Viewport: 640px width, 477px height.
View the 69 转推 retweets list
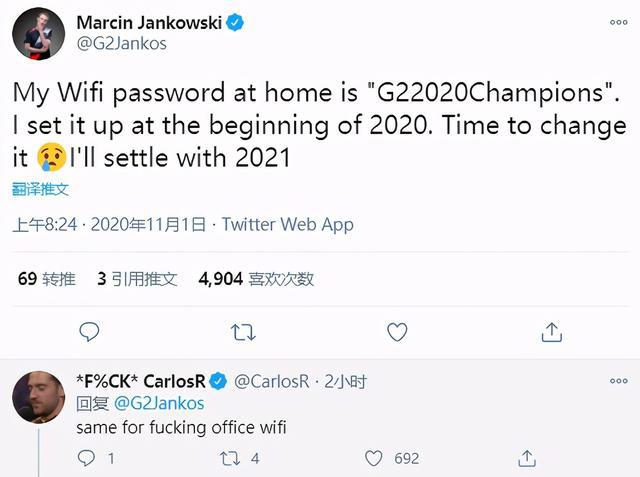pos(47,279)
